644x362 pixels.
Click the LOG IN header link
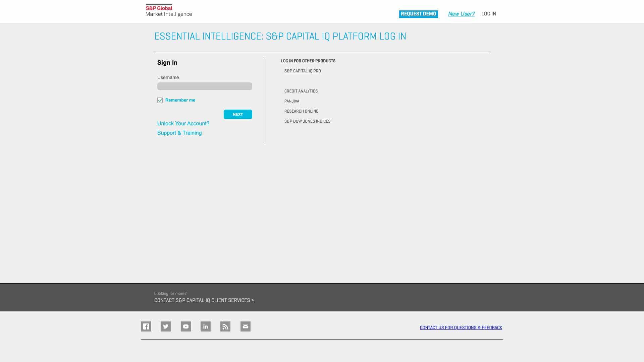click(489, 14)
